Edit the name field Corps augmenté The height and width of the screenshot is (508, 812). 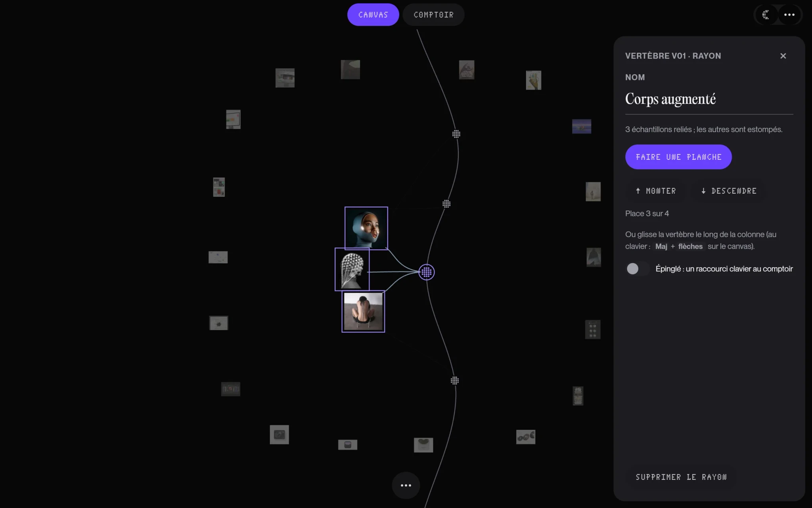point(709,99)
